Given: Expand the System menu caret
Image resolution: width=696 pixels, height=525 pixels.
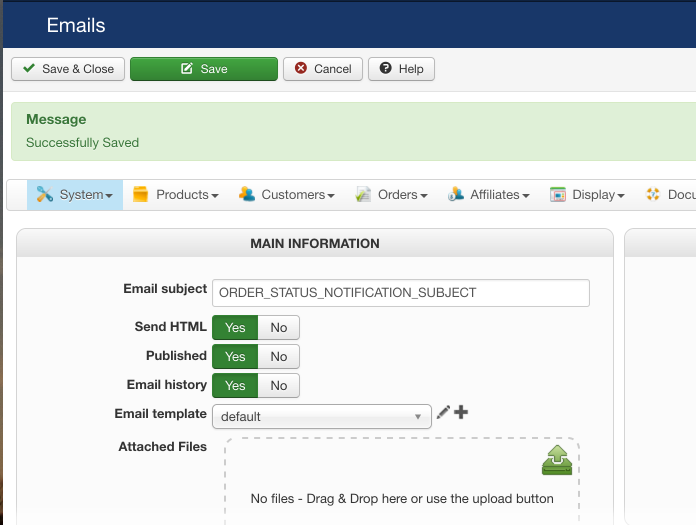Looking at the screenshot, I should point(109,196).
